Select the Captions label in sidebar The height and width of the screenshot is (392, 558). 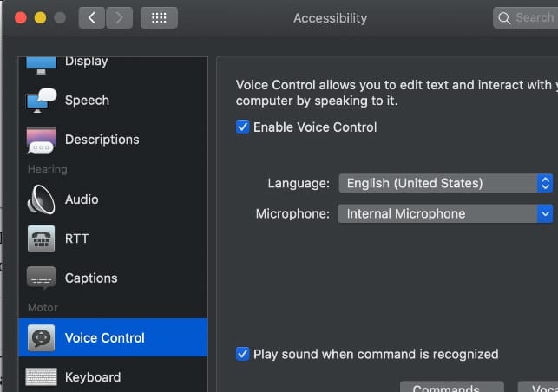(x=91, y=278)
